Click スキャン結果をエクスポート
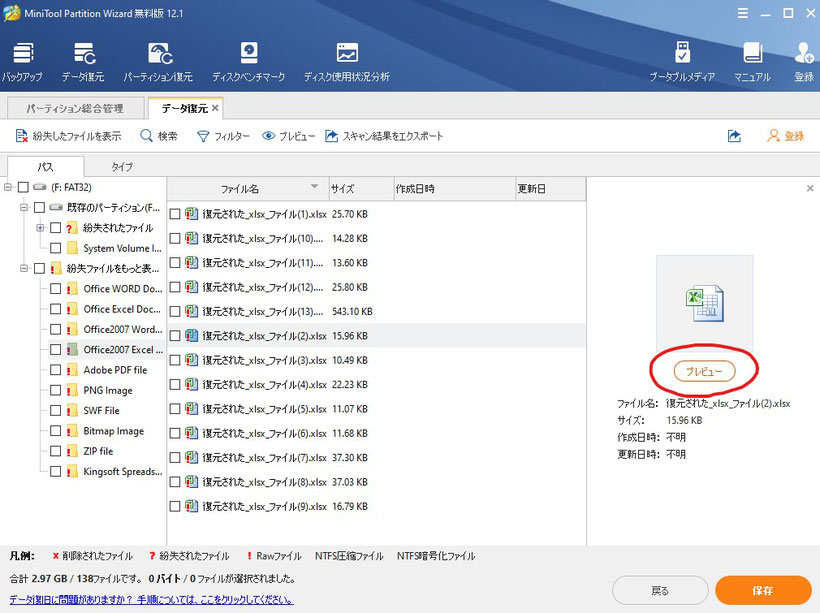This screenshot has height=613, width=820. coord(384,137)
